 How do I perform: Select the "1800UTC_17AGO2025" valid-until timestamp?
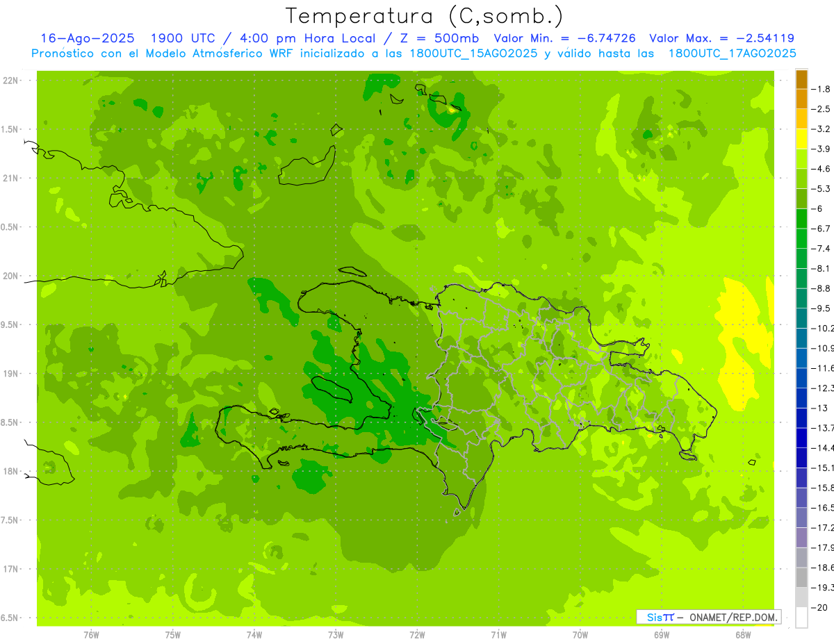click(x=732, y=53)
